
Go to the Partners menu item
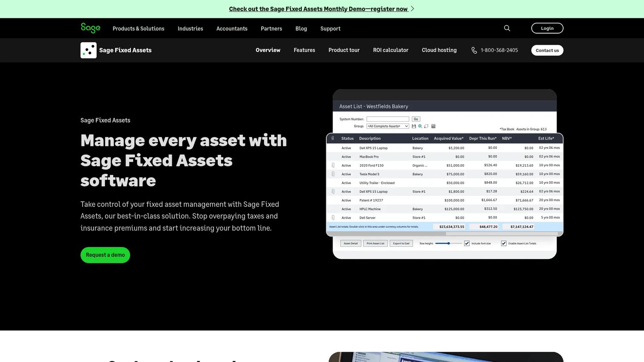(271, 29)
